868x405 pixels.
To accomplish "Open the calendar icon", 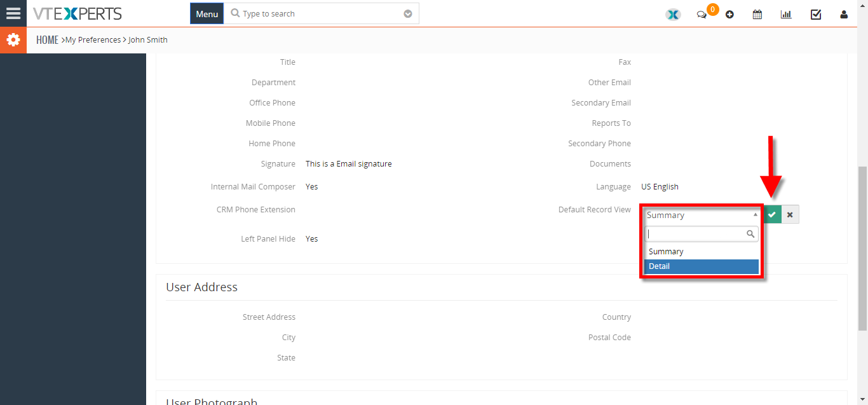I will [757, 14].
